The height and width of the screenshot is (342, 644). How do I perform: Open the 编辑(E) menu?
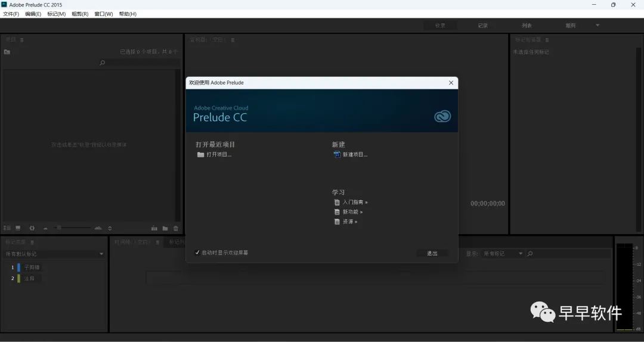(33, 14)
